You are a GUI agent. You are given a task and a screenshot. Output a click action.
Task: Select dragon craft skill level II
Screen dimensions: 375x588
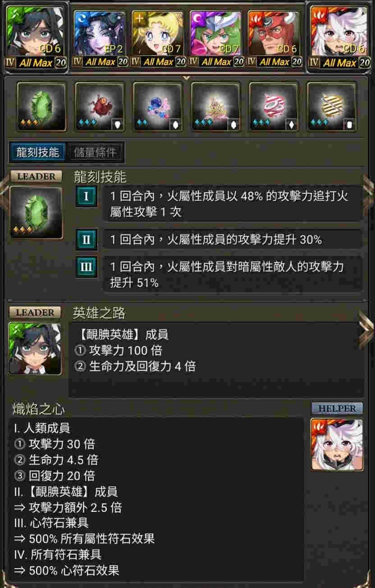(x=86, y=239)
